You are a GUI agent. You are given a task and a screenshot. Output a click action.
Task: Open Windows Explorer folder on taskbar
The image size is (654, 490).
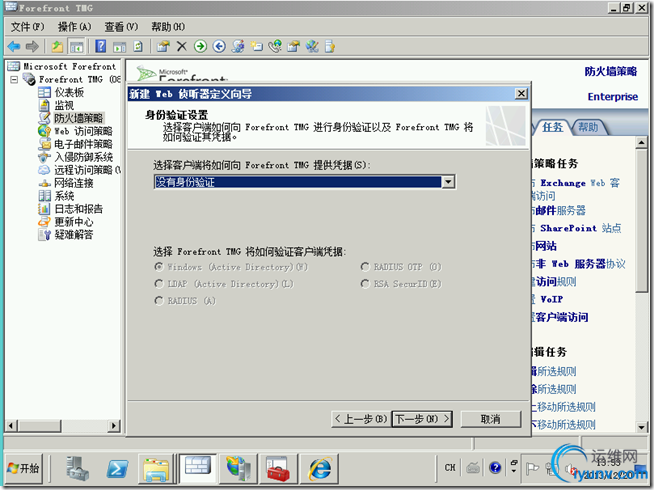[x=156, y=468]
